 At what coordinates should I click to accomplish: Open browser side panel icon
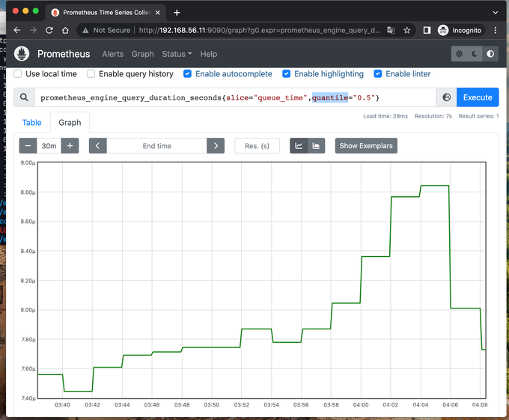427,31
